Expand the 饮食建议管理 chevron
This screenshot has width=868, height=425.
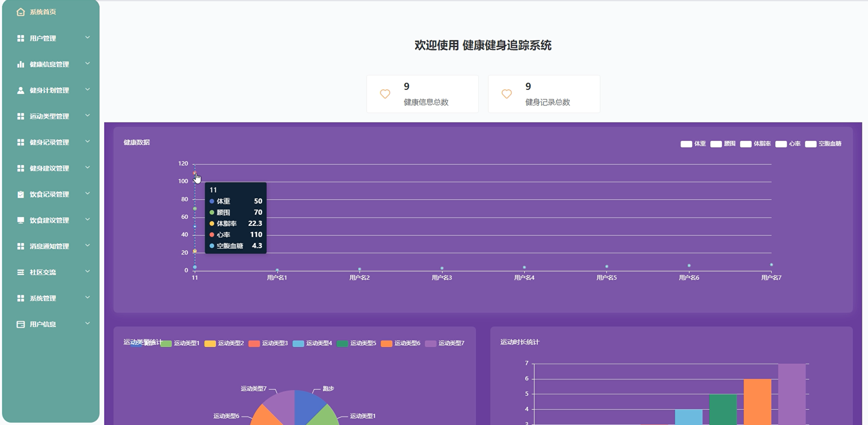click(87, 219)
